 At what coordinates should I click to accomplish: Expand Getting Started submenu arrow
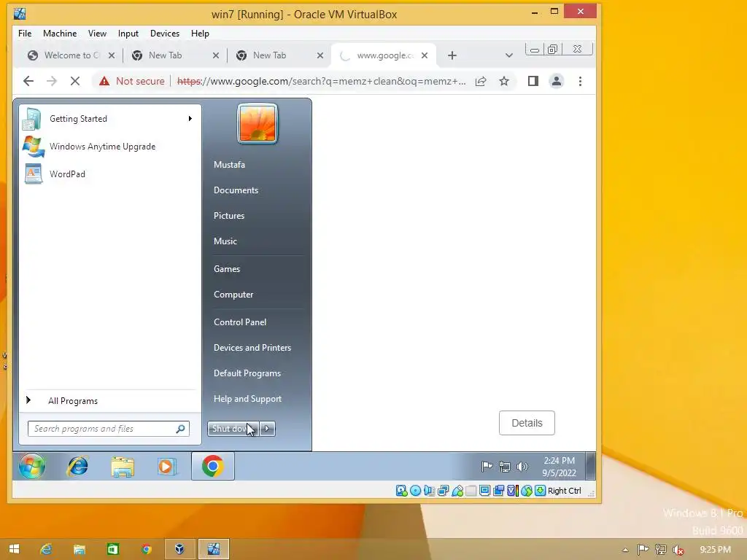point(190,119)
